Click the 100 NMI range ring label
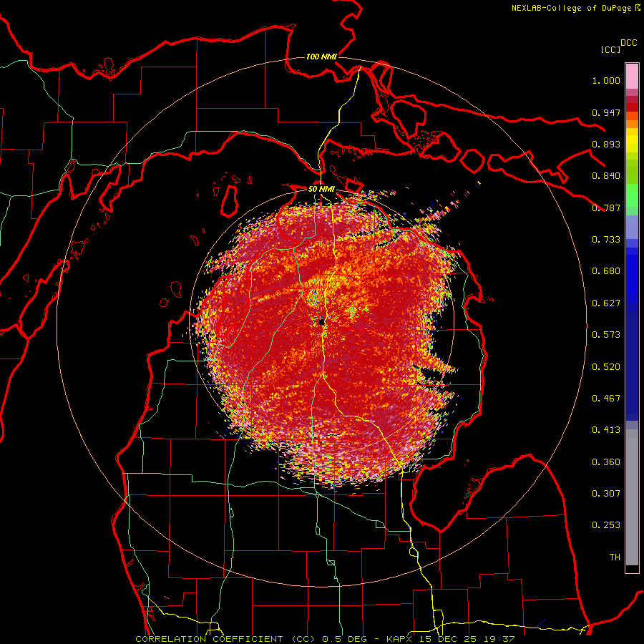 tap(321, 57)
